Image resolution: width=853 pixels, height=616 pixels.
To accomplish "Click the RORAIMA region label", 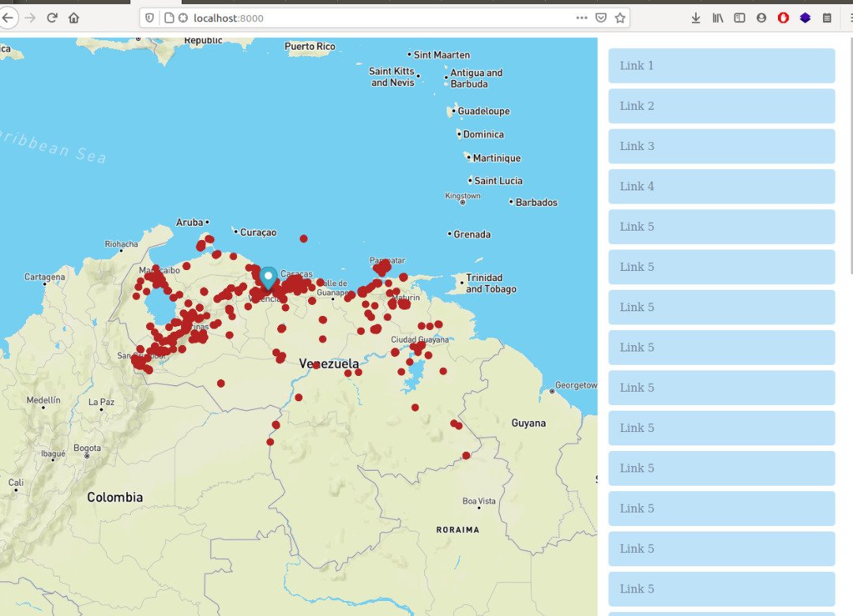I will pos(457,529).
